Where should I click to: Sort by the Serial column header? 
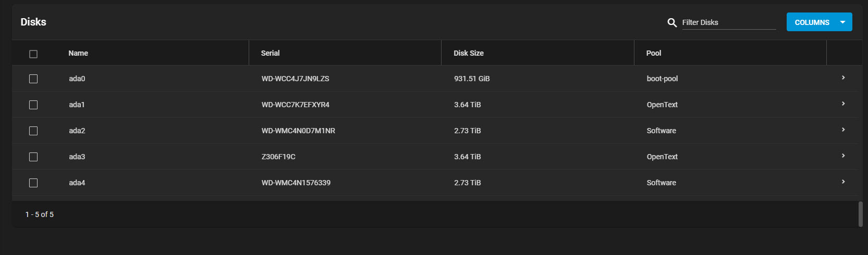[270, 53]
